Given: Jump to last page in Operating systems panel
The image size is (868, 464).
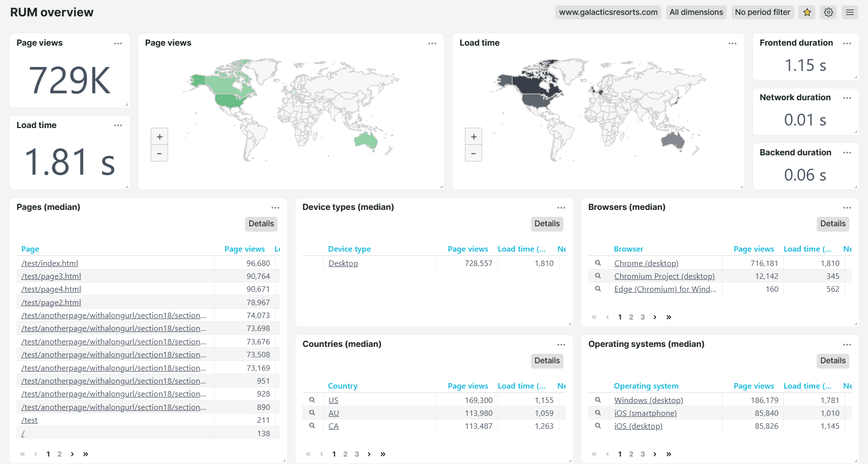Looking at the screenshot, I should click(x=668, y=454).
